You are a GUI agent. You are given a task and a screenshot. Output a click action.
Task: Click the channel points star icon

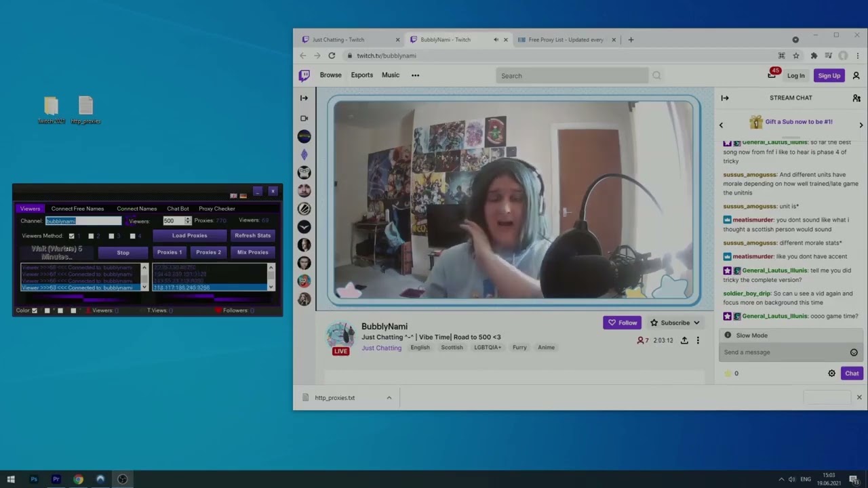click(x=728, y=373)
